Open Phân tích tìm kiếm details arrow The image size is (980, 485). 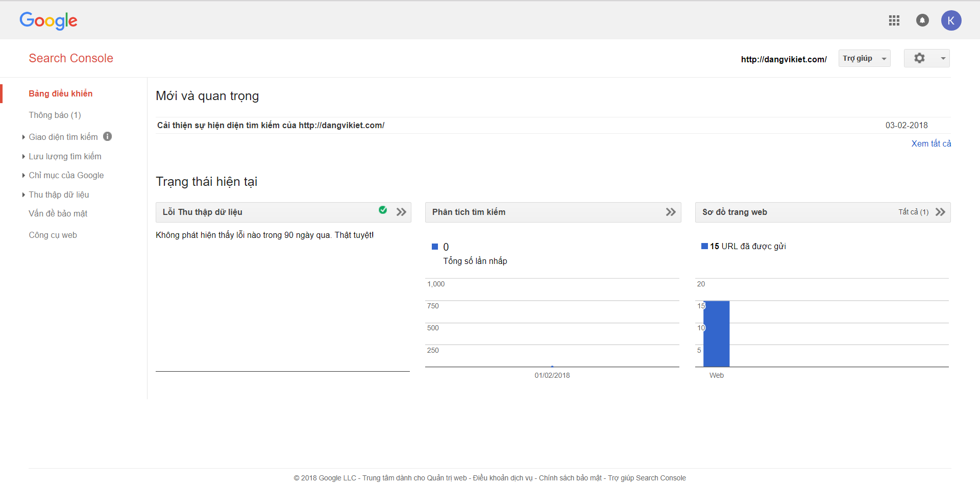671,212
